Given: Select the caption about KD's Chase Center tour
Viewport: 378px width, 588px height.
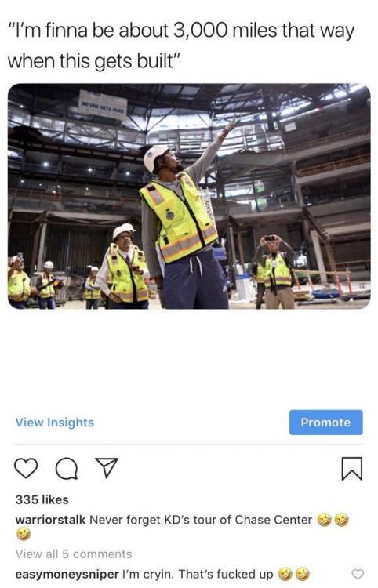Looking at the screenshot, I should pyautogui.click(x=201, y=520).
